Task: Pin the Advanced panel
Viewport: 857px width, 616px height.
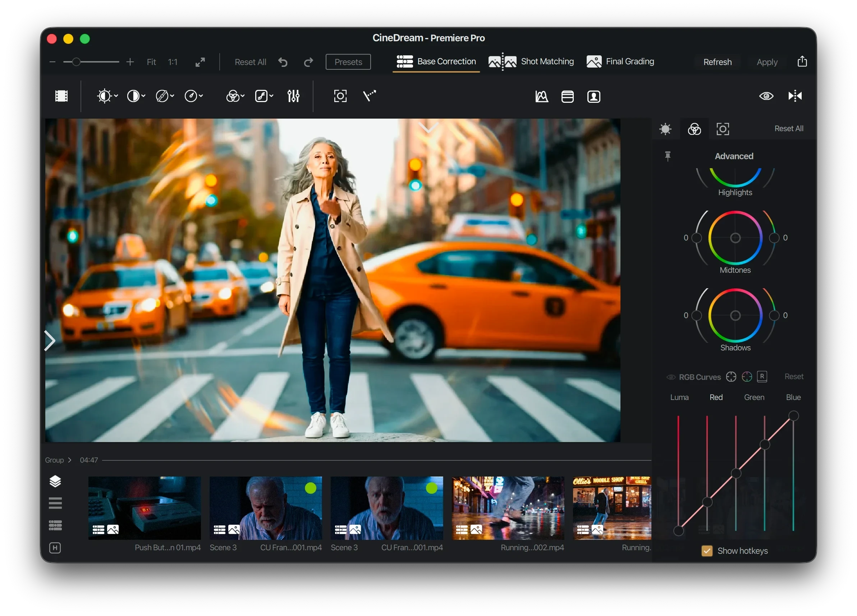Action: coord(668,156)
